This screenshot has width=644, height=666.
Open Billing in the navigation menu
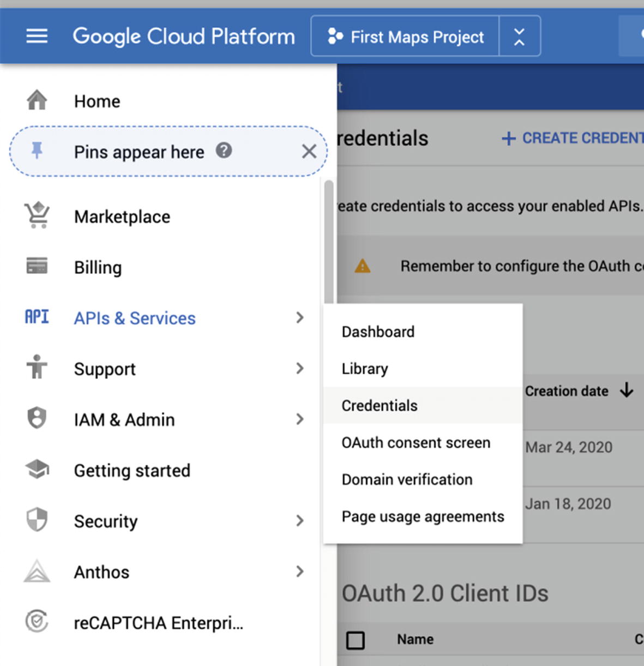[98, 268]
